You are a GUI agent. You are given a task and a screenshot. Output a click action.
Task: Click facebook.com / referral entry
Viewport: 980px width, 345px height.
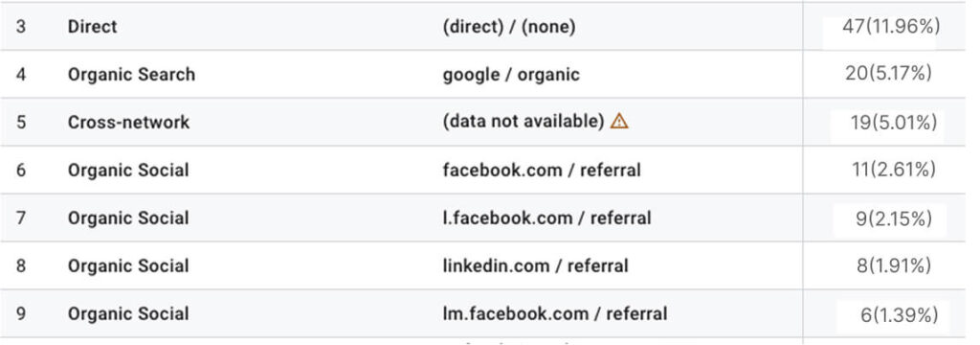tap(542, 170)
